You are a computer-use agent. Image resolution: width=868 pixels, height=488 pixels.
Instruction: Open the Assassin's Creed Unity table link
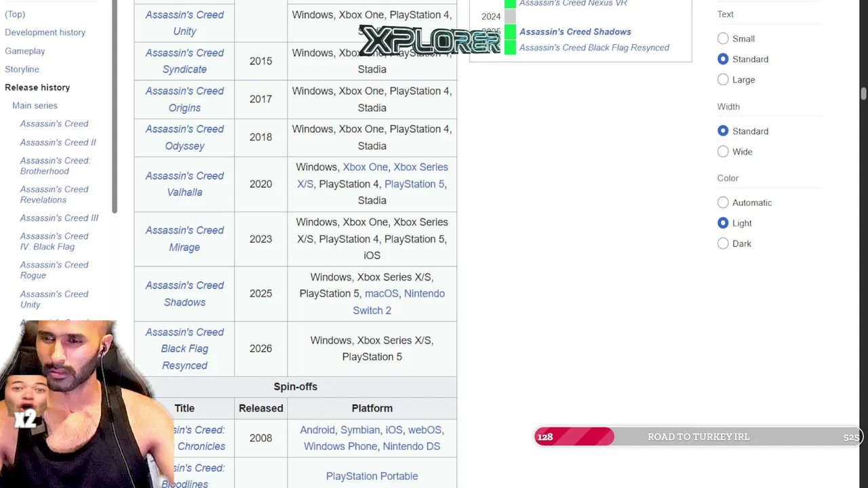(184, 23)
